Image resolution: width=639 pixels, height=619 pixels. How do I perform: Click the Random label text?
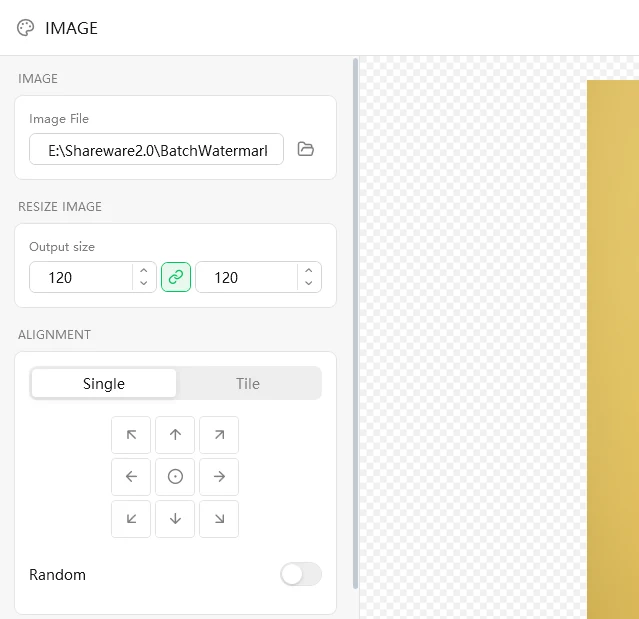click(57, 575)
